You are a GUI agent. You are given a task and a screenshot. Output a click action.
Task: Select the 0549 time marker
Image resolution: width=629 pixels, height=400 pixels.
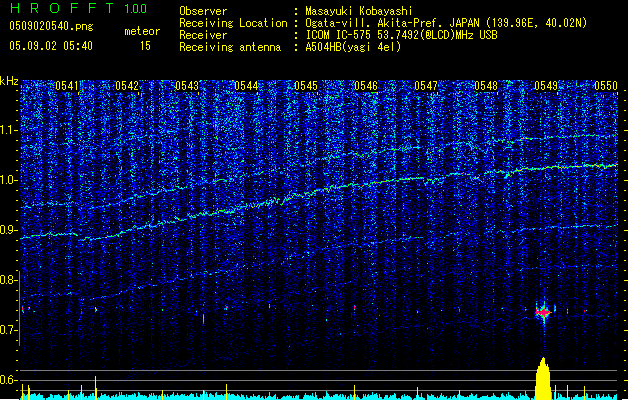546,86
